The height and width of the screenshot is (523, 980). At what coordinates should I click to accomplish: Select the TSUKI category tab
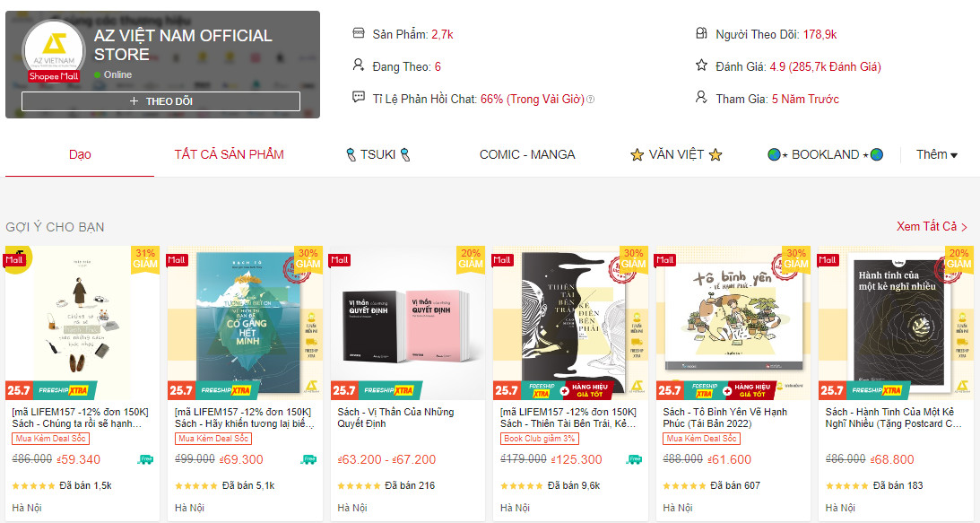pos(378,154)
